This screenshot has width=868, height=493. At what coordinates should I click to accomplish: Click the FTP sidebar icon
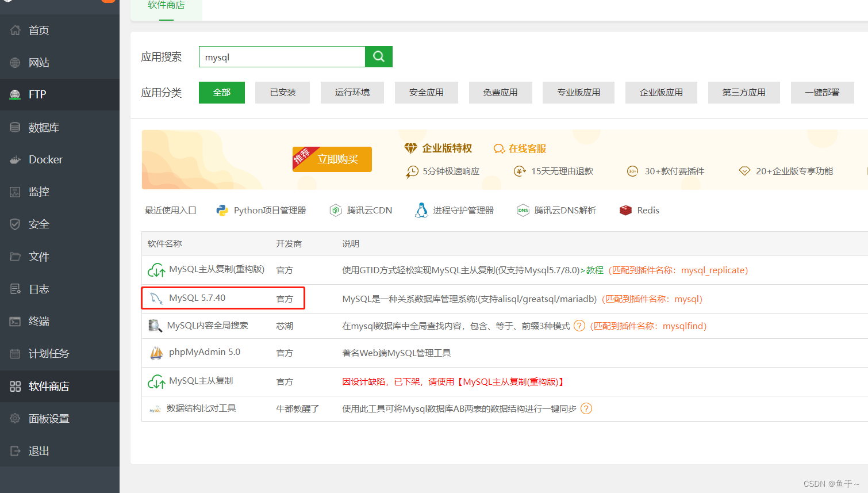coord(15,94)
